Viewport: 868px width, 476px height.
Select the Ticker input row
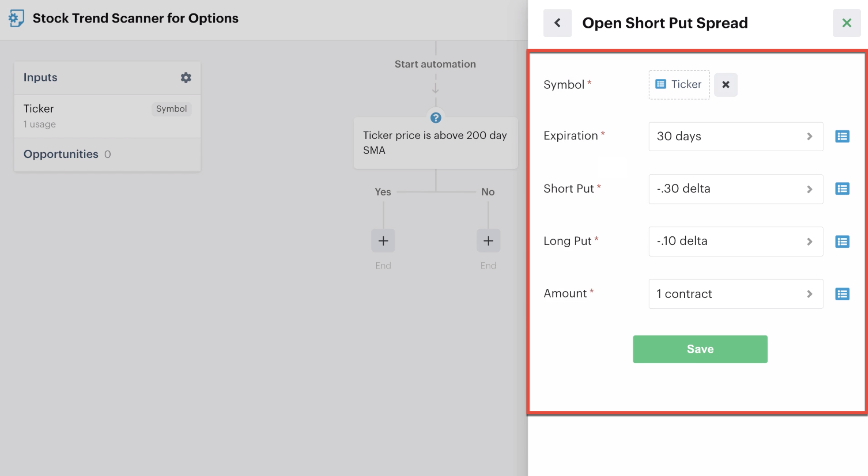tap(108, 116)
